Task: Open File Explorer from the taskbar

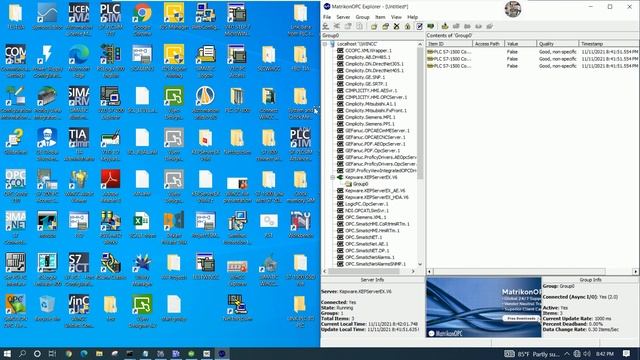Action: (99, 353)
